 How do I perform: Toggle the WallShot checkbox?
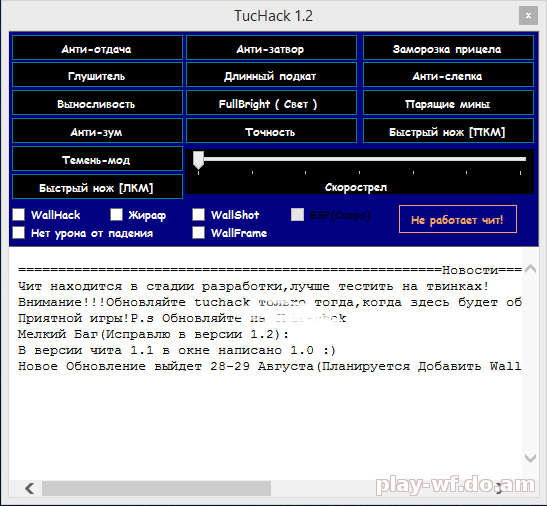click(x=198, y=214)
